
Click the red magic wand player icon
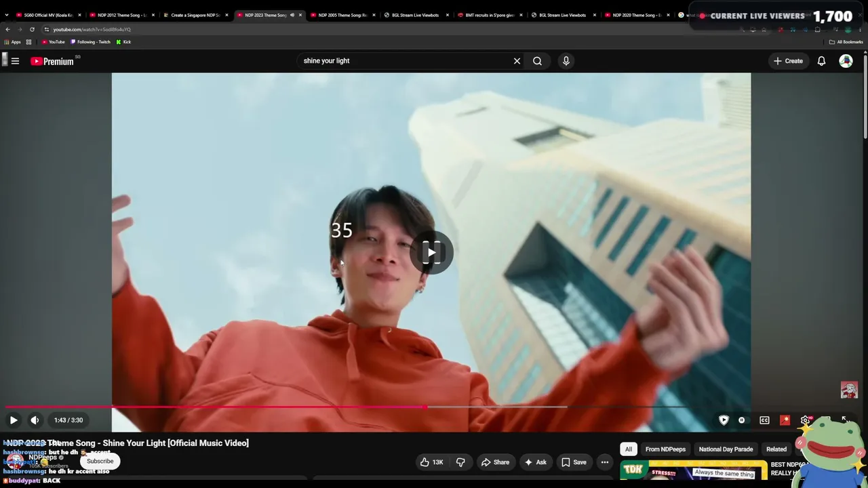[x=785, y=420]
